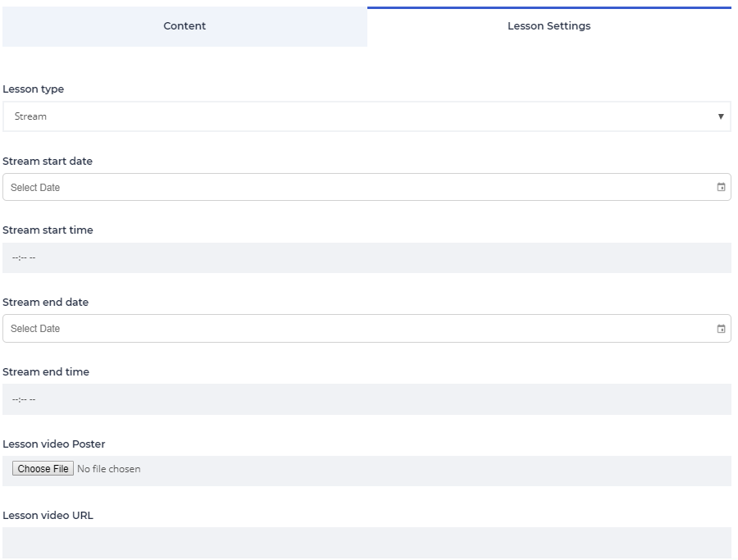
Task: Focus the Stream start time field
Action: point(367,257)
